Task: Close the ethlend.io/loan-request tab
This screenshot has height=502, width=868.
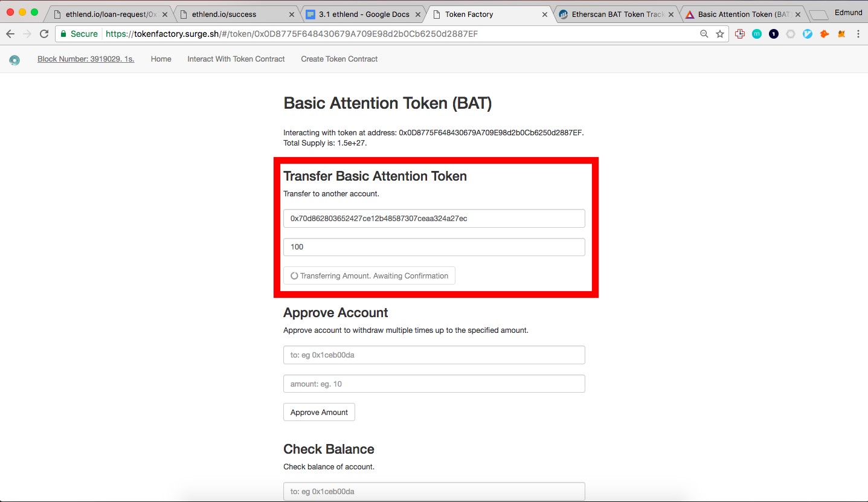Action: pyautogui.click(x=165, y=14)
